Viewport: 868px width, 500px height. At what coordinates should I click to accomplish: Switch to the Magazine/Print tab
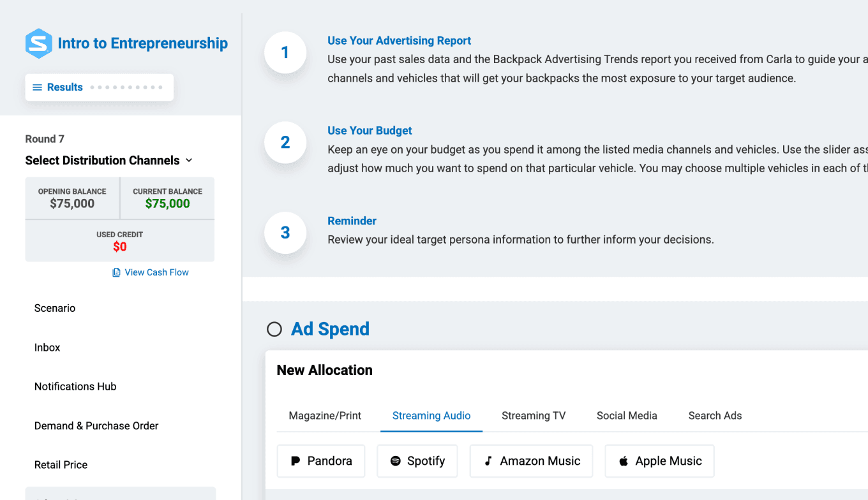coord(325,416)
